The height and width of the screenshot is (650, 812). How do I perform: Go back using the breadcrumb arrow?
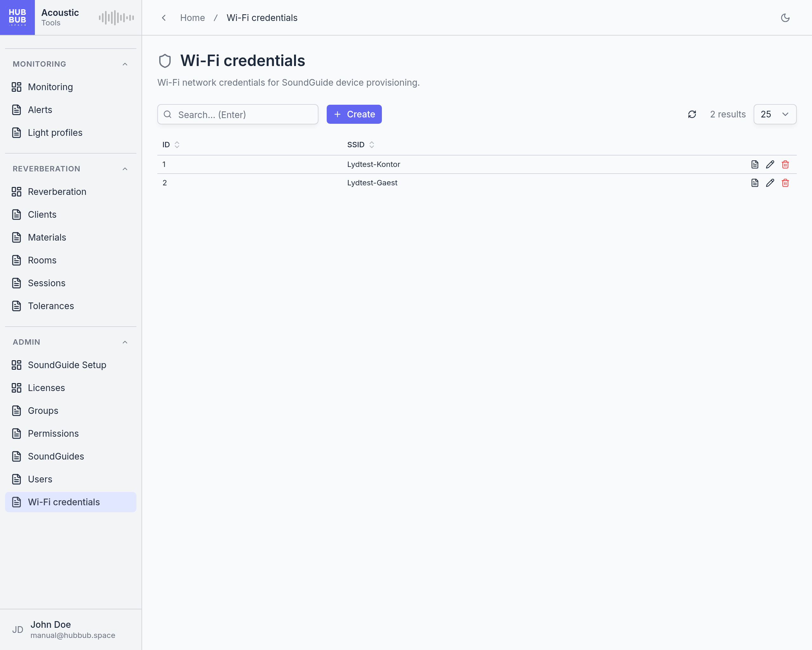(164, 18)
